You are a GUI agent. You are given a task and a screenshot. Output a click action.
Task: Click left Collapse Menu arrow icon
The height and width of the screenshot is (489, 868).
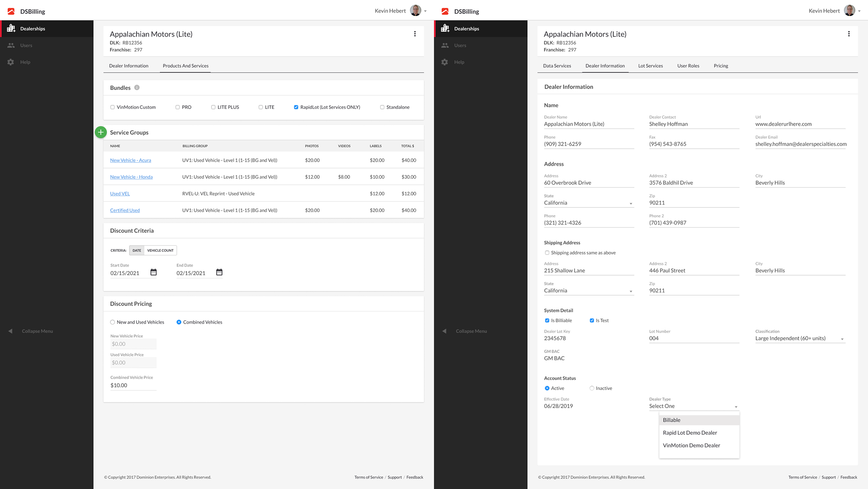10,331
